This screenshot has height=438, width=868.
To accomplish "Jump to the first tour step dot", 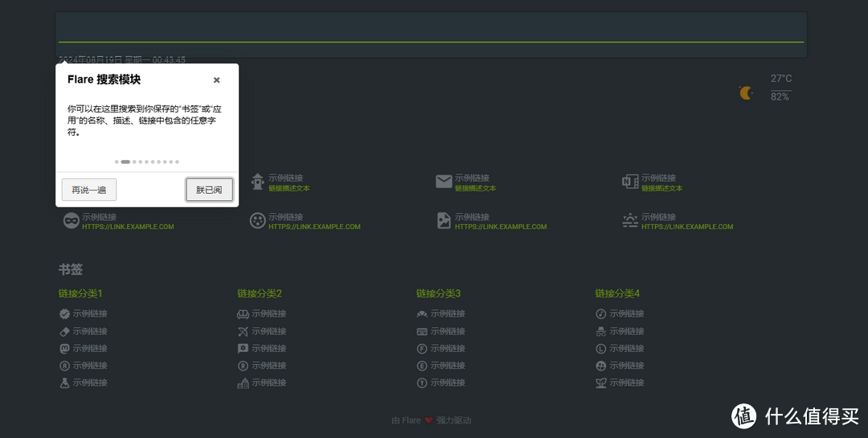I will 117,162.
